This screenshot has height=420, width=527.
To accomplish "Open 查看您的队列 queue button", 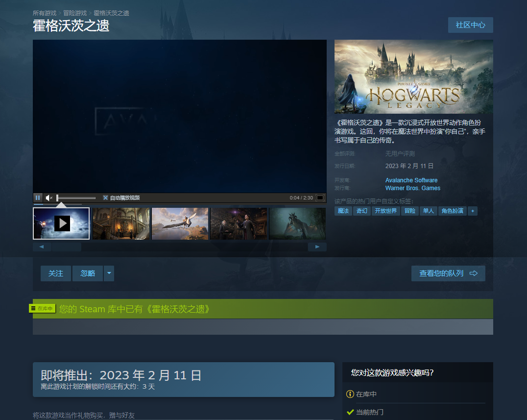I will [x=448, y=273].
